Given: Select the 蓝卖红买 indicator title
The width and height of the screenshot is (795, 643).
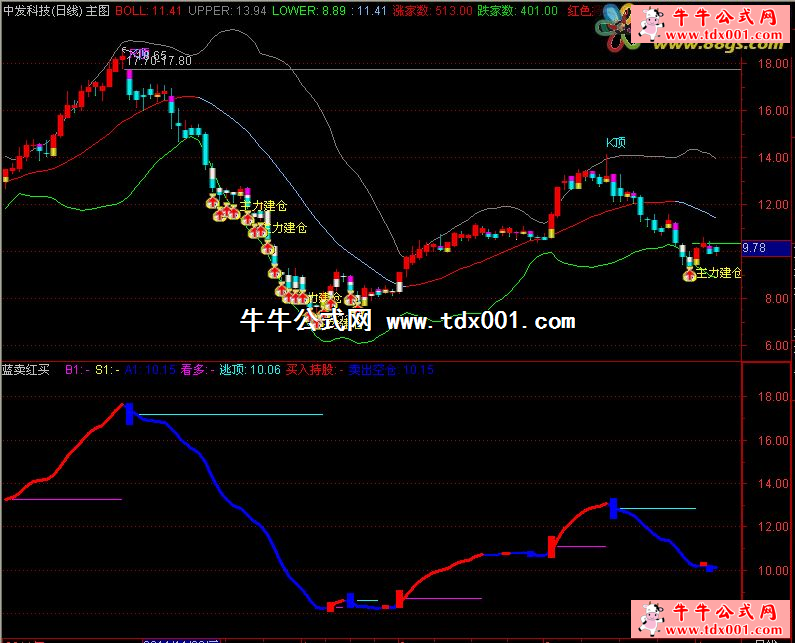Looking at the screenshot, I should click(x=28, y=370).
